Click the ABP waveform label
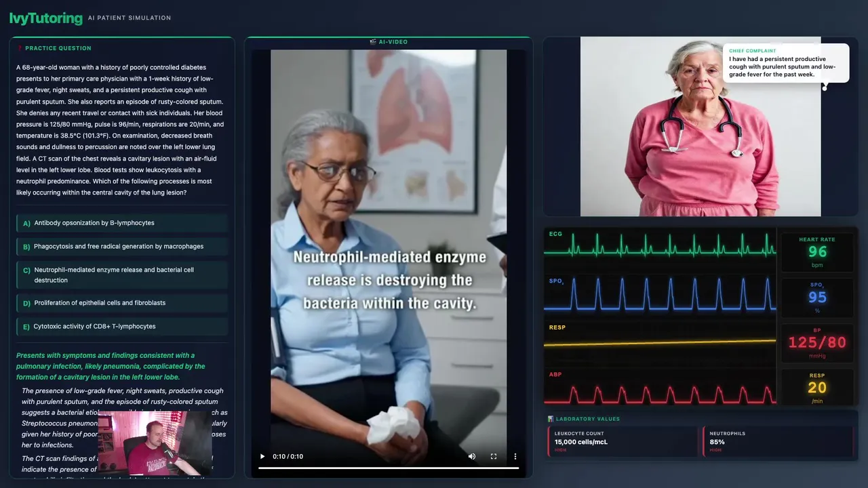The height and width of the screenshot is (488, 868). click(x=555, y=374)
